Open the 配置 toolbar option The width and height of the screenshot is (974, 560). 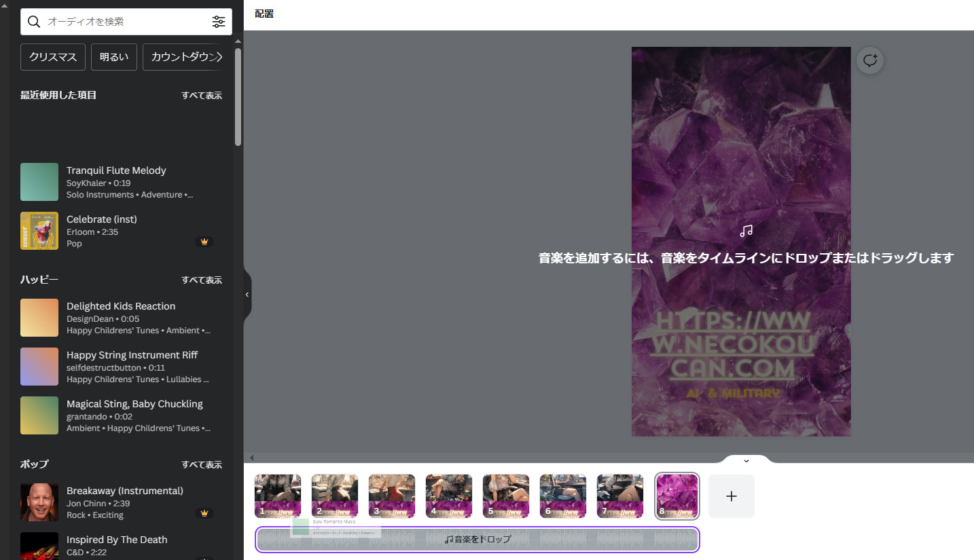point(264,14)
